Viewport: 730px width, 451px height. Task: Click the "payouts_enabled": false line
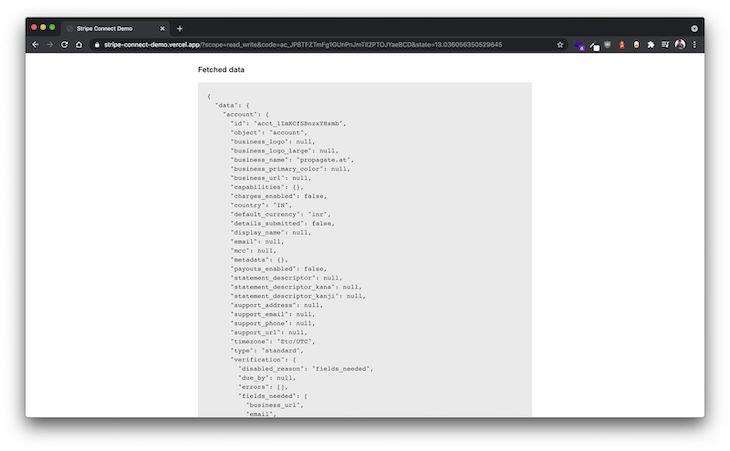pos(278,269)
